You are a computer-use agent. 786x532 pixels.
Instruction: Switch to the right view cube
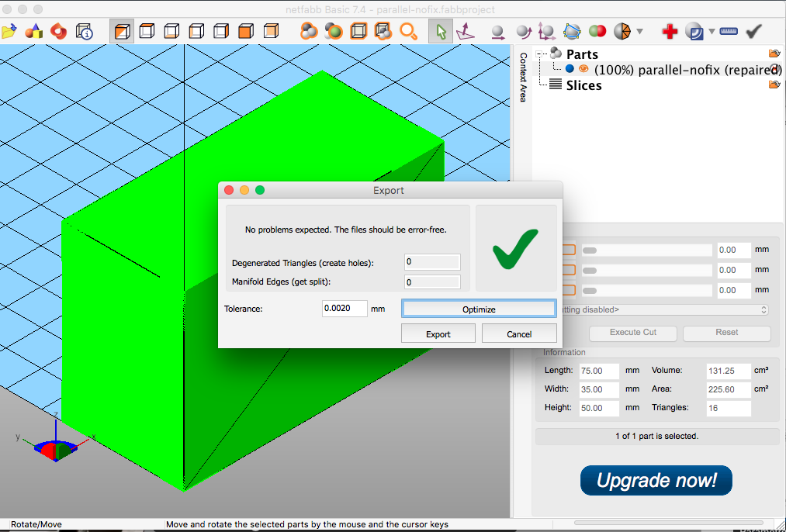[x=221, y=32]
